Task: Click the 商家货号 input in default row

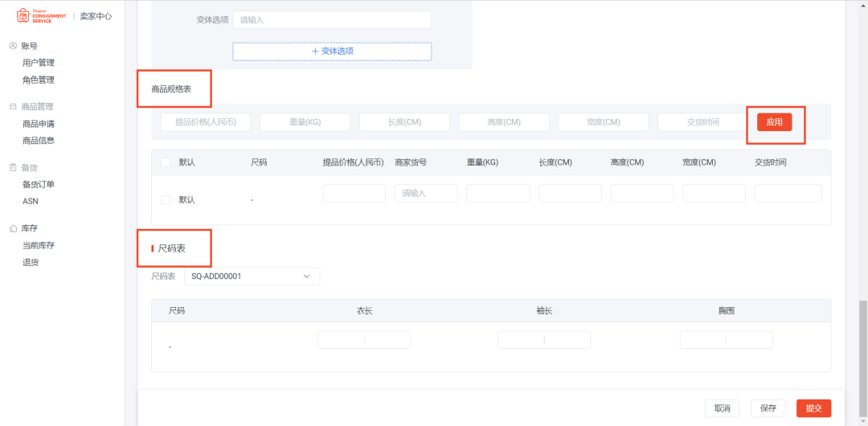Action: coord(426,193)
